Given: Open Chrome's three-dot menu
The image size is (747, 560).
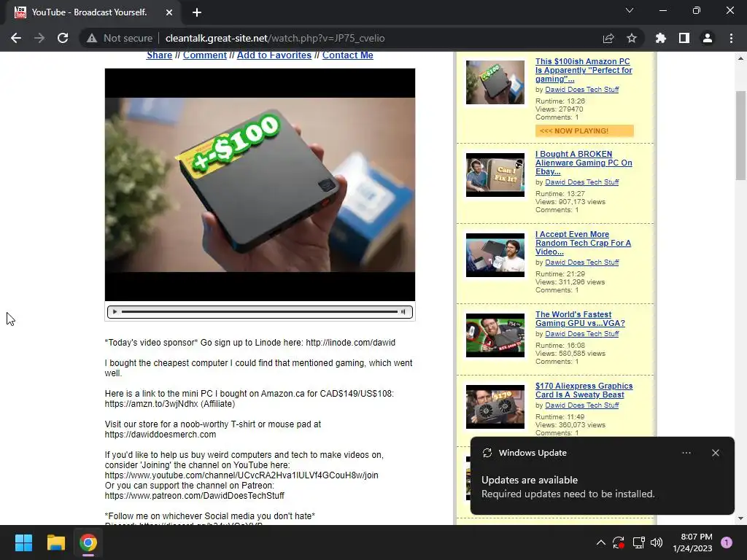Looking at the screenshot, I should (x=731, y=38).
